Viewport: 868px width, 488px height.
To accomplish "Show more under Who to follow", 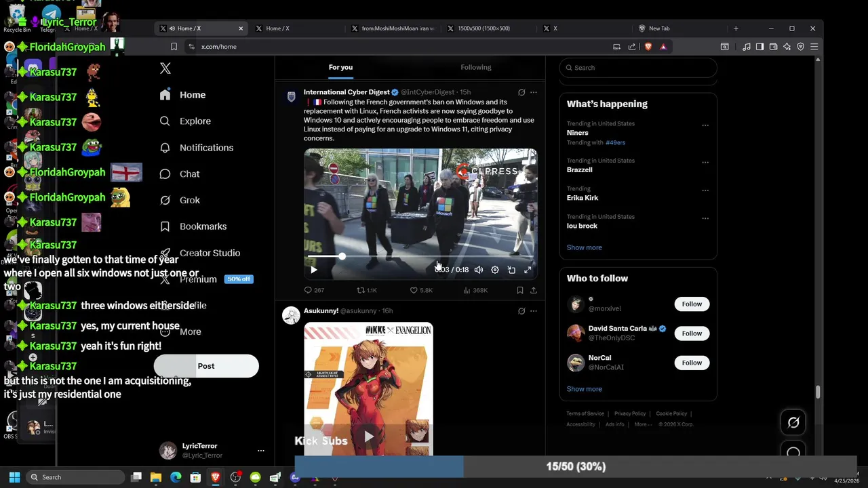I will pyautogui.click(x=585, y=389).
